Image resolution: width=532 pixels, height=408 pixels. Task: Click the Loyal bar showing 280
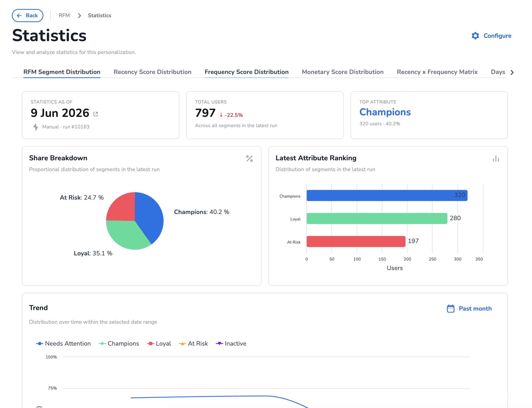point(377,218)
